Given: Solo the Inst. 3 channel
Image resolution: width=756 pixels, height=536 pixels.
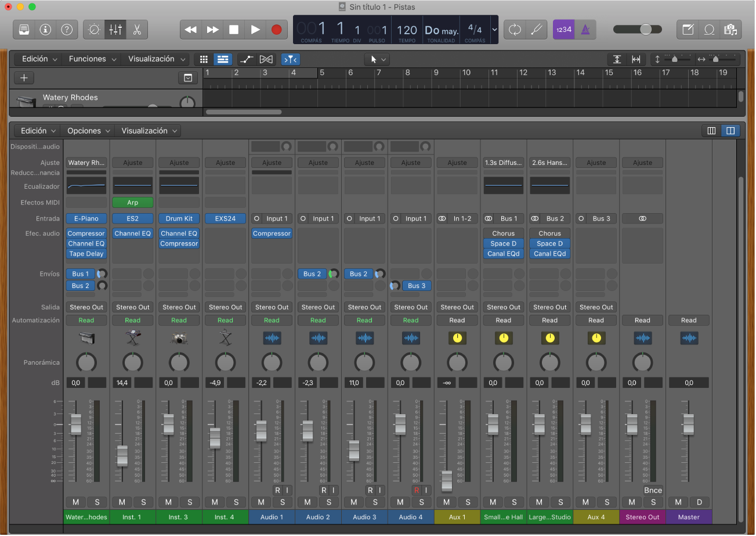Looking at the screenshot, I should coord(190,502).
